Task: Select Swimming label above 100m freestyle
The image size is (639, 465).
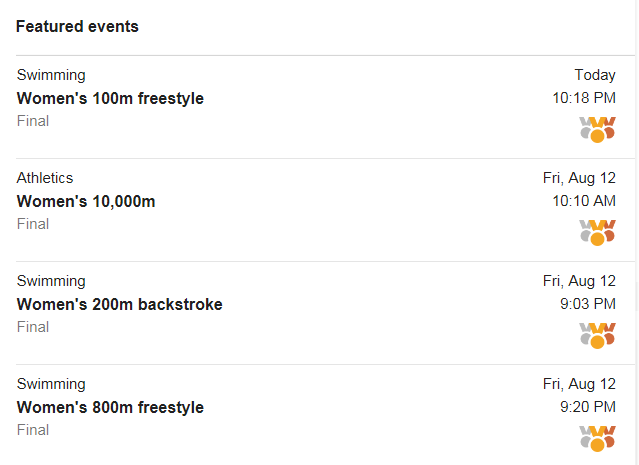Action: 51,75
